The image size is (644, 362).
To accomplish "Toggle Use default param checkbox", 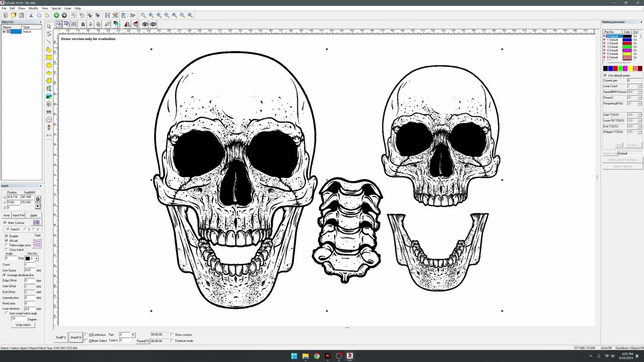I will pyautogui.click(x=605, y=75).
